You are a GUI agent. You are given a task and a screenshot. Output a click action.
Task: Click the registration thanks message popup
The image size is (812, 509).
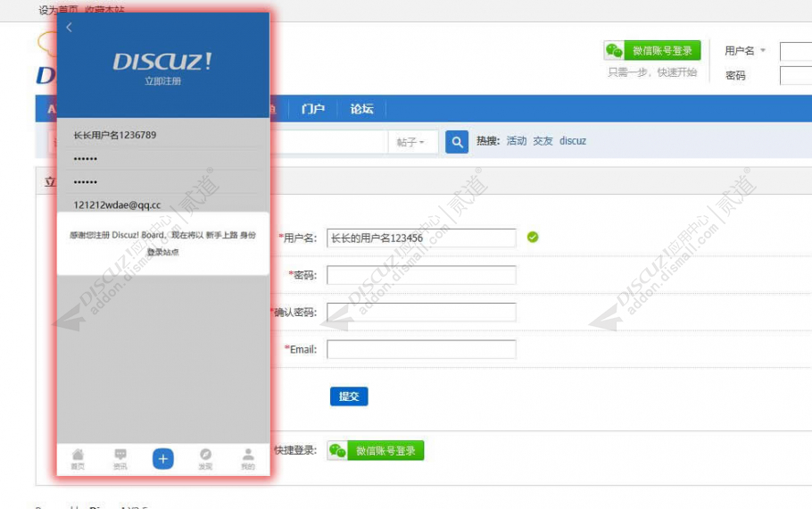point(162,243)
